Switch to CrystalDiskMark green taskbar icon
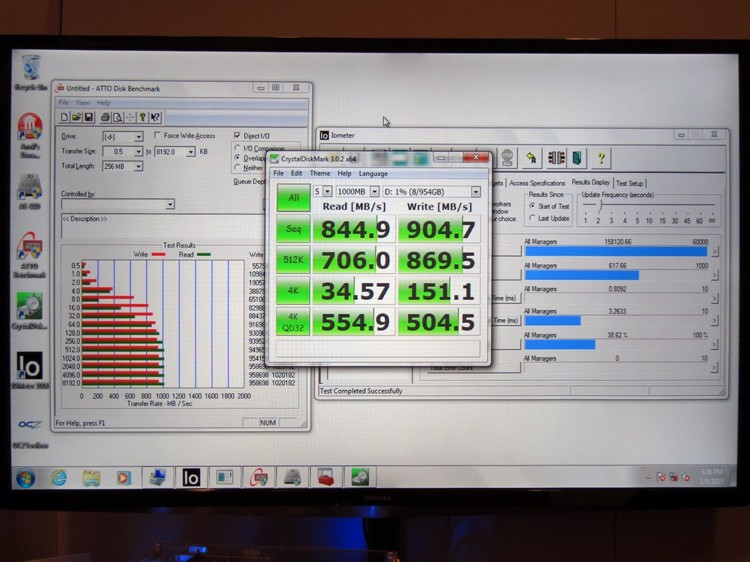This screenshot has height=562, width=750. [x=360, y=477]
